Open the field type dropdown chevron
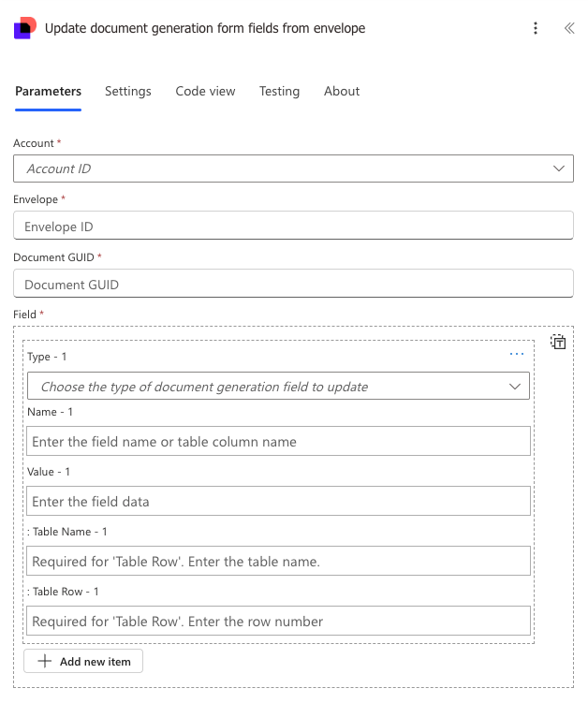588x703 pixels. [x=514, y=387]
